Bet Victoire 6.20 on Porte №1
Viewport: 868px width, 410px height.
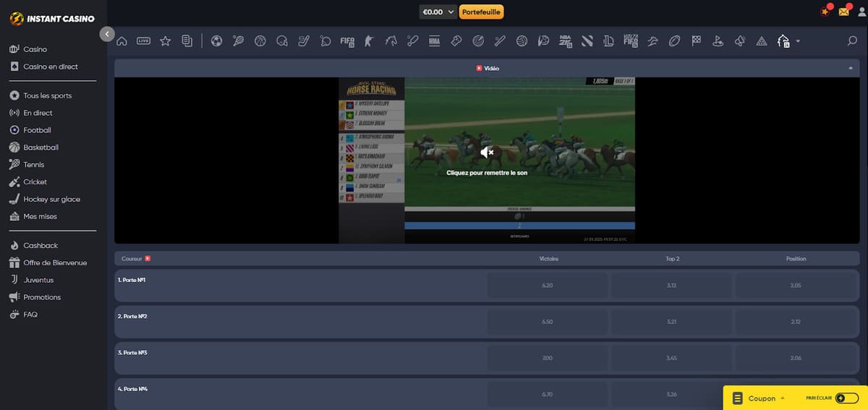coord(547,286)
